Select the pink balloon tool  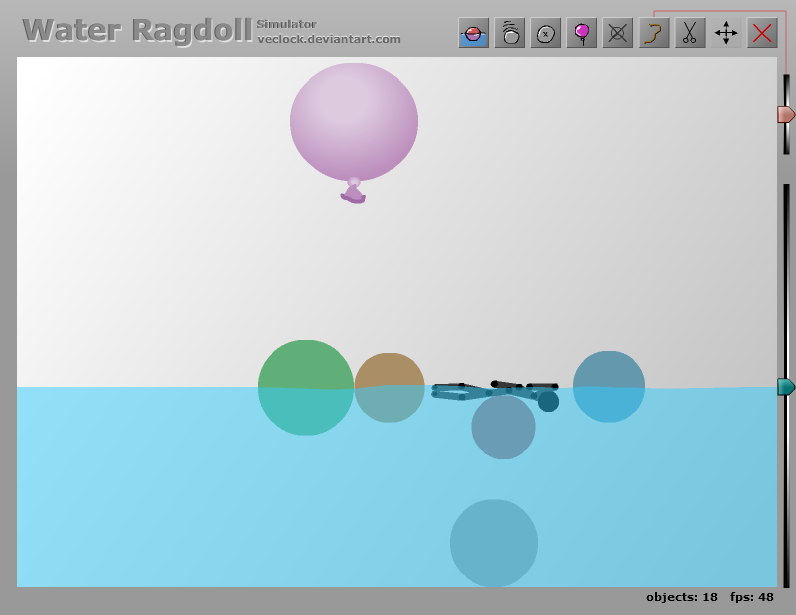pyautogui.click(x=582, y=33)
